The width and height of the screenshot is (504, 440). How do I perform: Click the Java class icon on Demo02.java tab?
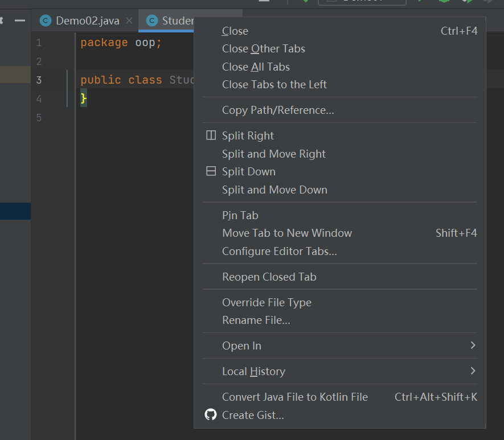pyautogui.click(x=45, y=21)
